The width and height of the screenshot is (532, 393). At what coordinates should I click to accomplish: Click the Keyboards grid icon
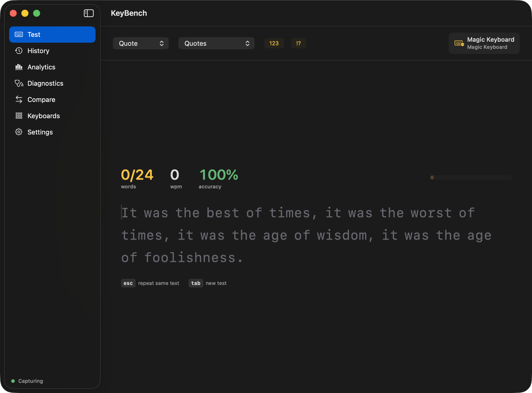pyautogui.click(x=19, y=116)
